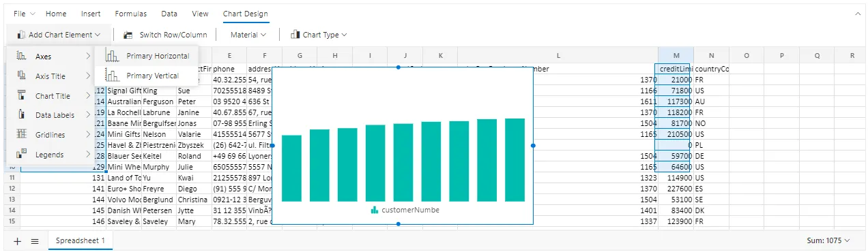
Task: Expand the Data Labels submenu arrow
Action: (x=88, y=115)
